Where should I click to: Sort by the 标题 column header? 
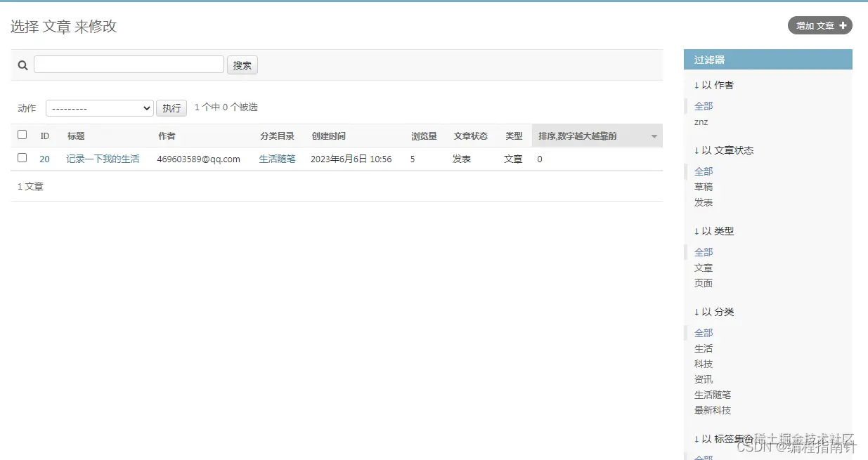(76, 136)
